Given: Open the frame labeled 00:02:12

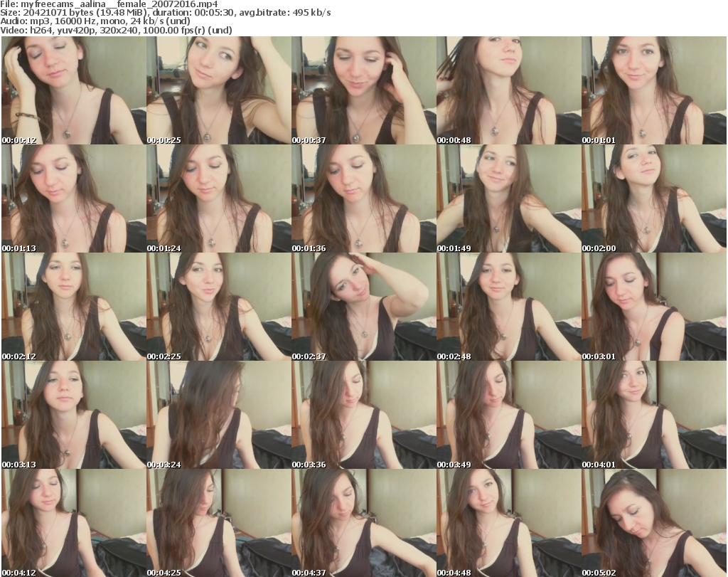Looking at the screenshot, I should (73, 307).
